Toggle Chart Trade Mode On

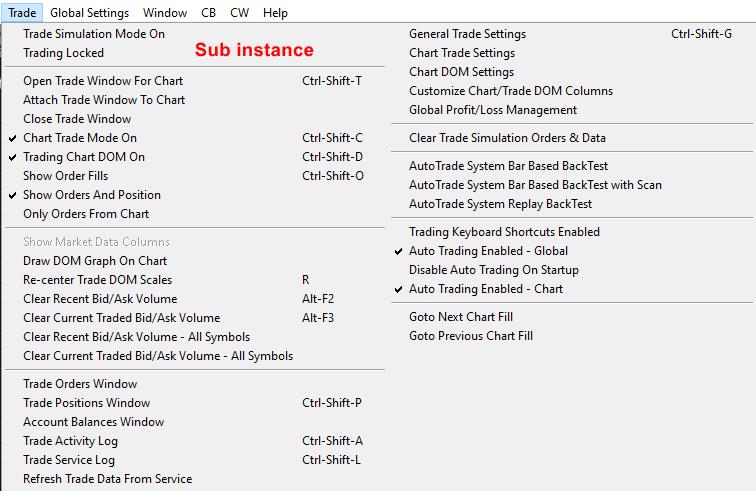80,138
